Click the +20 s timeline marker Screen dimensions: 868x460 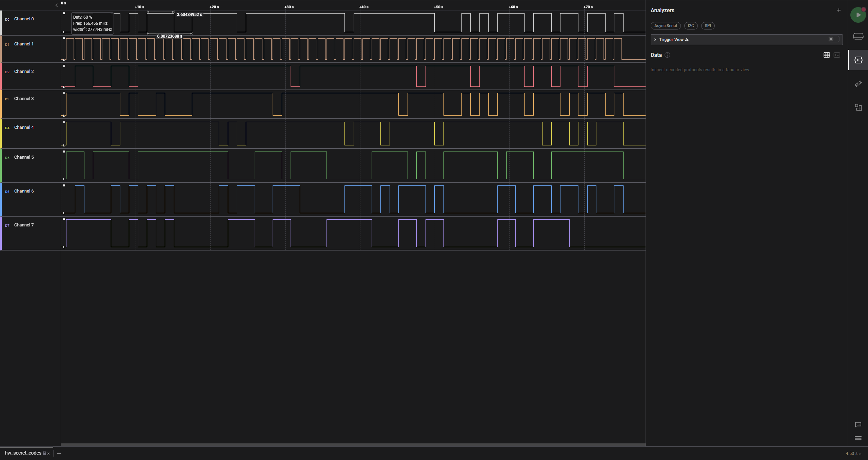214,7
